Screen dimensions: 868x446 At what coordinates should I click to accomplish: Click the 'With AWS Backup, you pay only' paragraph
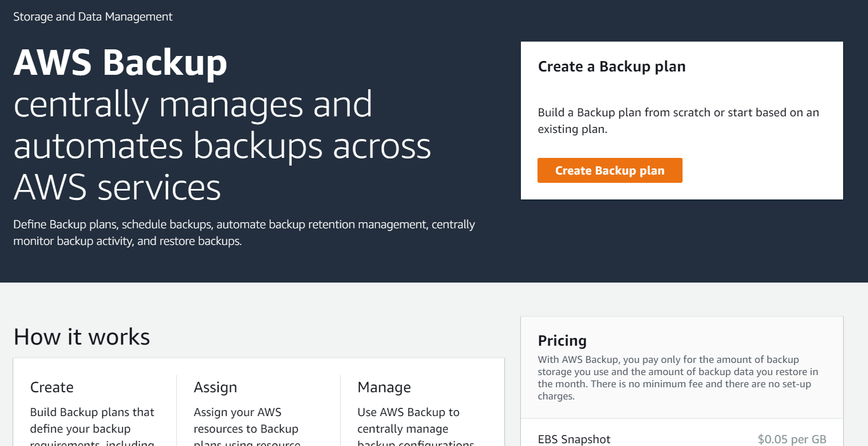click(678, 378)
